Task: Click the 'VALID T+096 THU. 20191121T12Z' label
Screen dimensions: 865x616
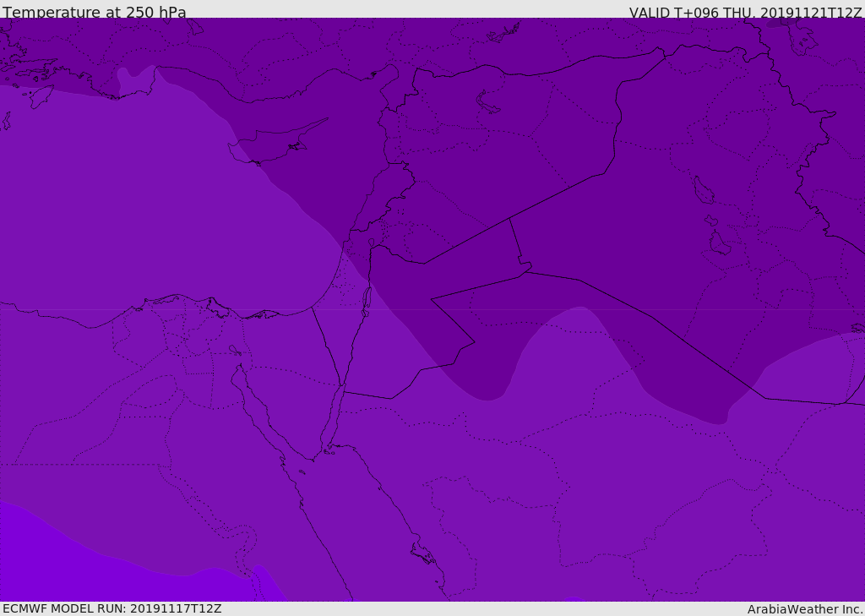Action: pyautogui.click(x=745, y=13)
